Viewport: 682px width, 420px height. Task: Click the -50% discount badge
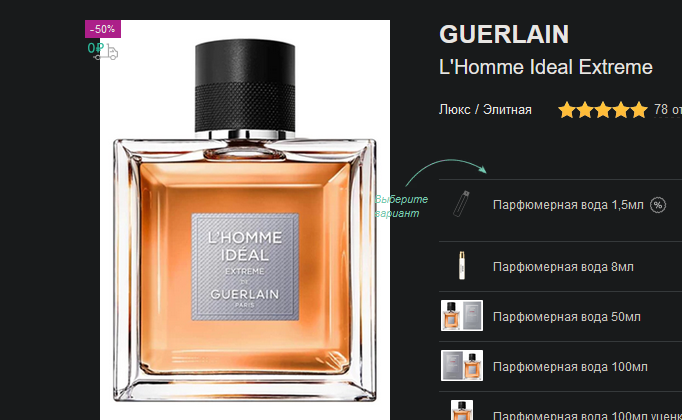point(103,29)
